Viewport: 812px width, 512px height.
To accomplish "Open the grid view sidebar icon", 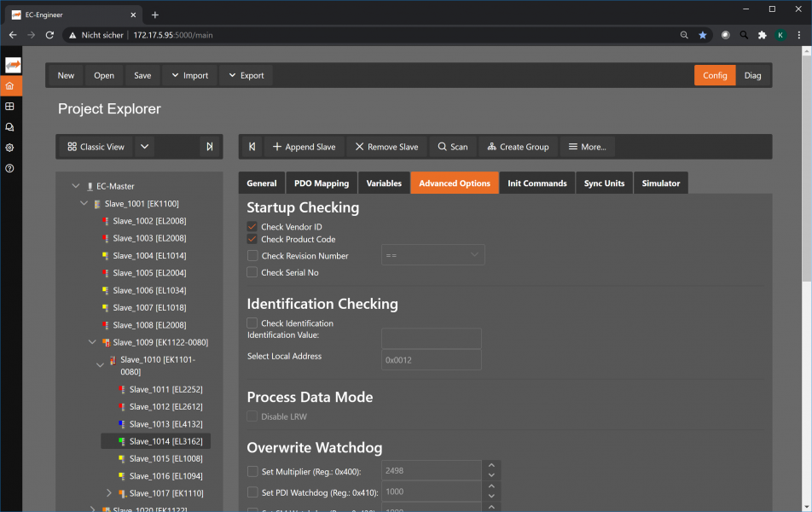I will (9, 107).
